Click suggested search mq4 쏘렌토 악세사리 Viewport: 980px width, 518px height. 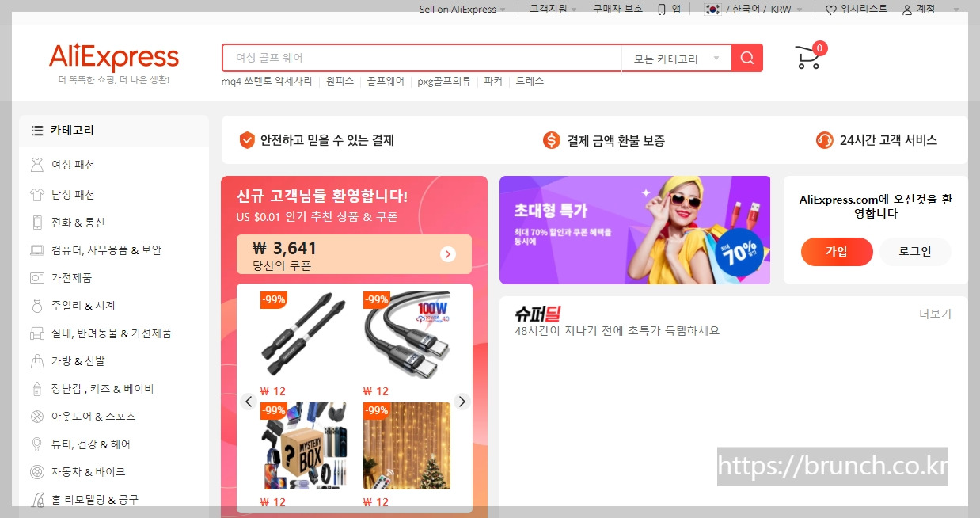267,81
